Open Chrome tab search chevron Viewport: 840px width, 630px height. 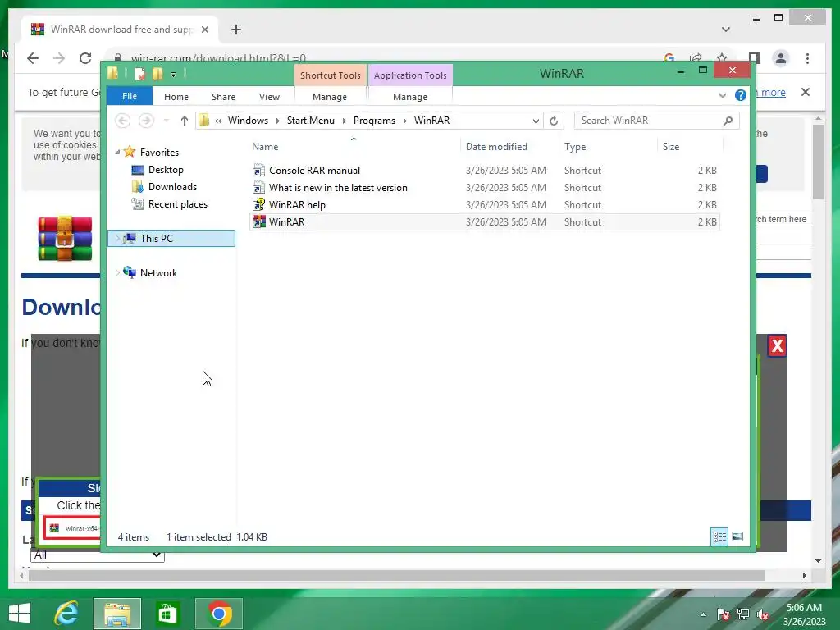[x=725, y=30]
